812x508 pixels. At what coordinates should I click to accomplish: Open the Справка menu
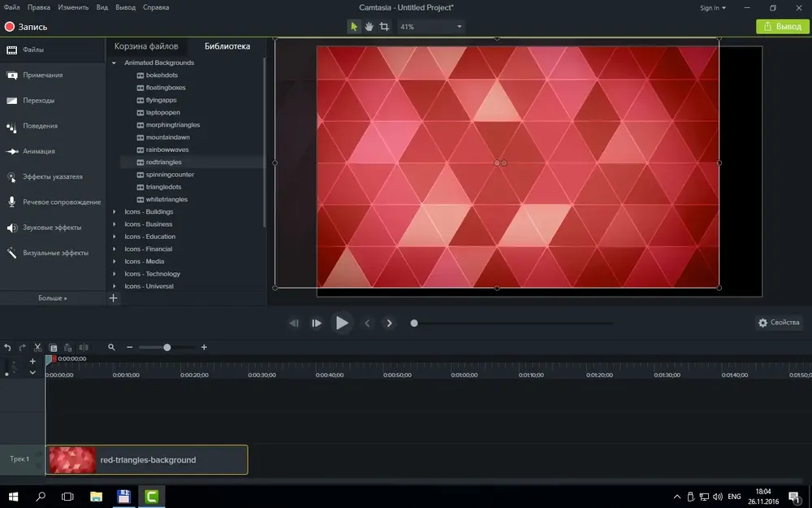point(156,7)
